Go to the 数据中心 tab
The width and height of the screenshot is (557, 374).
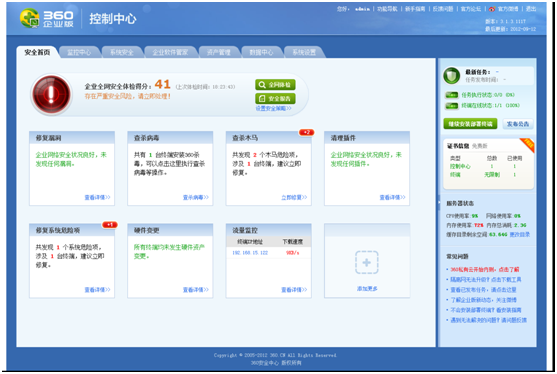pyautogui.click(x=261, y=52)
